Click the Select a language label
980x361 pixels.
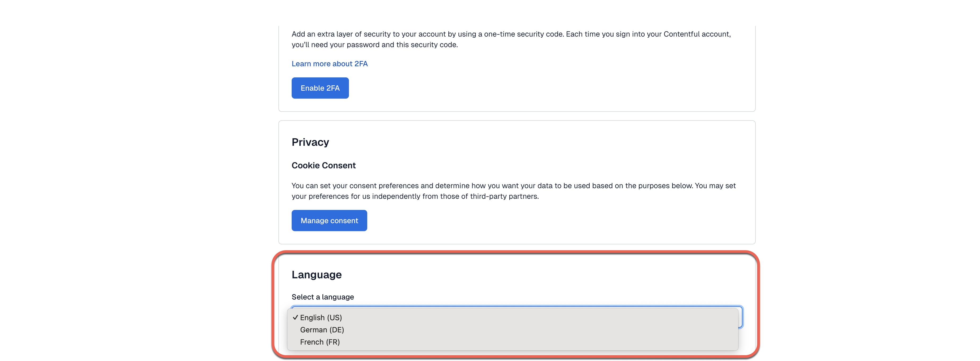point(322,297)
